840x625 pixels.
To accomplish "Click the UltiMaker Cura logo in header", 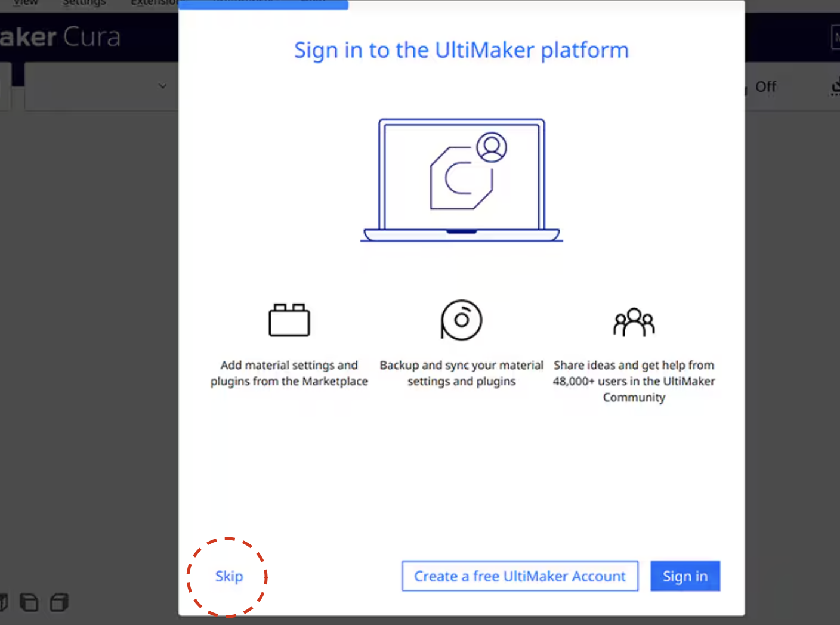I will coord(60,37).
